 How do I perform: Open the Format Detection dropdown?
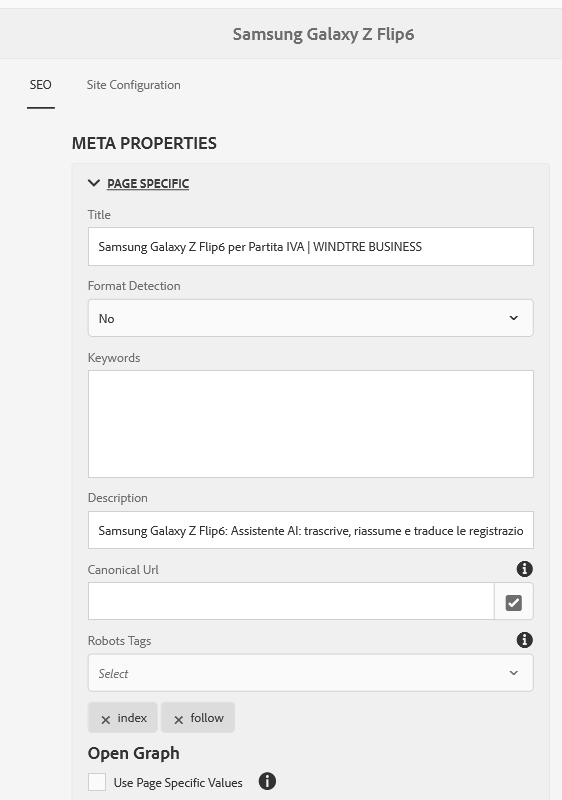point(311,318)
